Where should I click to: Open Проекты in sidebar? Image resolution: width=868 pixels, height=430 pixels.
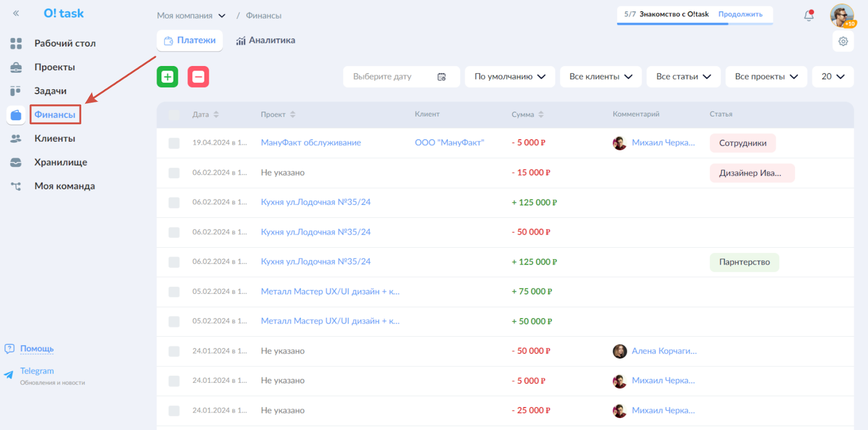[55, 67]
